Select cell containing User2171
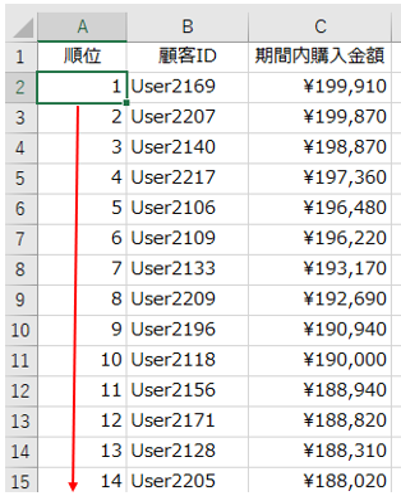This screenshot has height=501, width=401. [x=188, y=421]
